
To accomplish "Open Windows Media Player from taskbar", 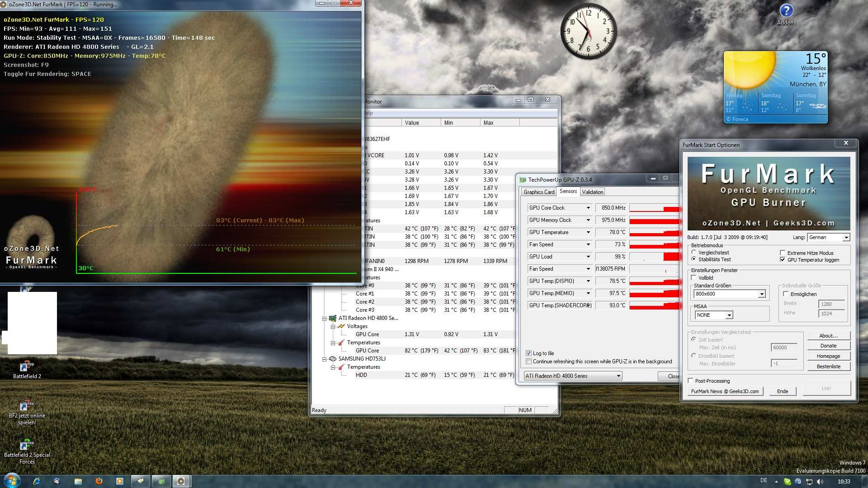I will [119, 481].
